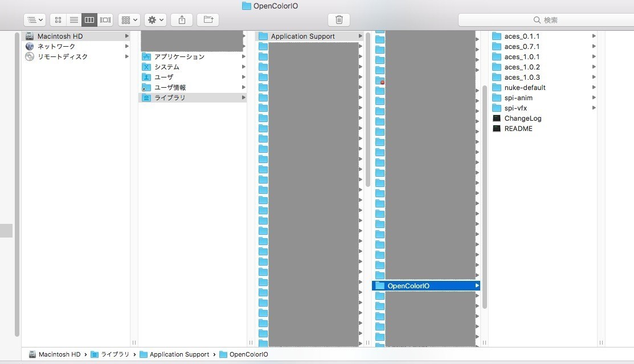Open the システム folder
The image size is (634, 364).
coord(193,67)
